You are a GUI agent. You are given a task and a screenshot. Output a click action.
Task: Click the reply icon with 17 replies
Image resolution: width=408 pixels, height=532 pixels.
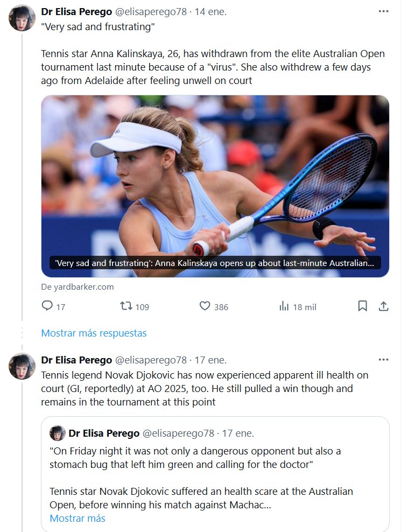click(x=47, y=306)
